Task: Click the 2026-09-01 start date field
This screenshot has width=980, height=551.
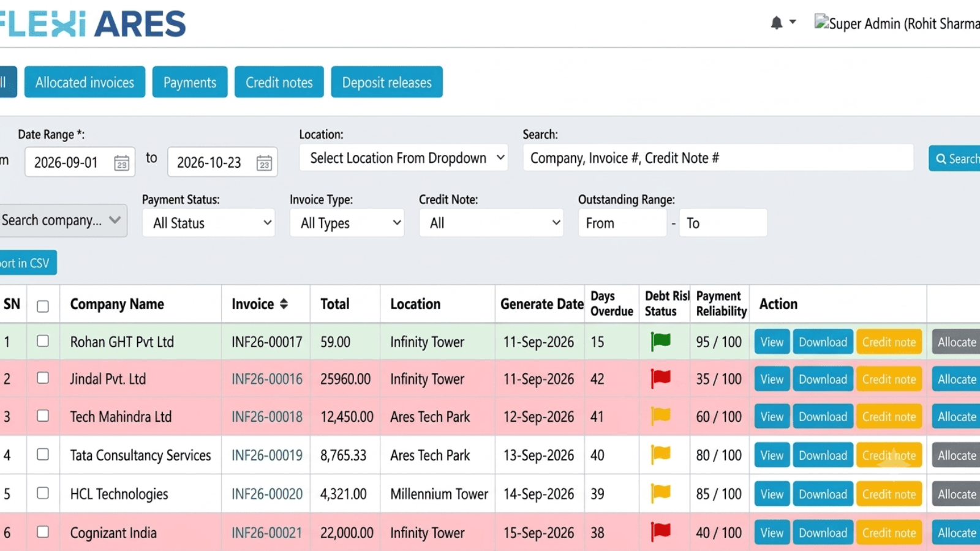Action: (80, 162)
